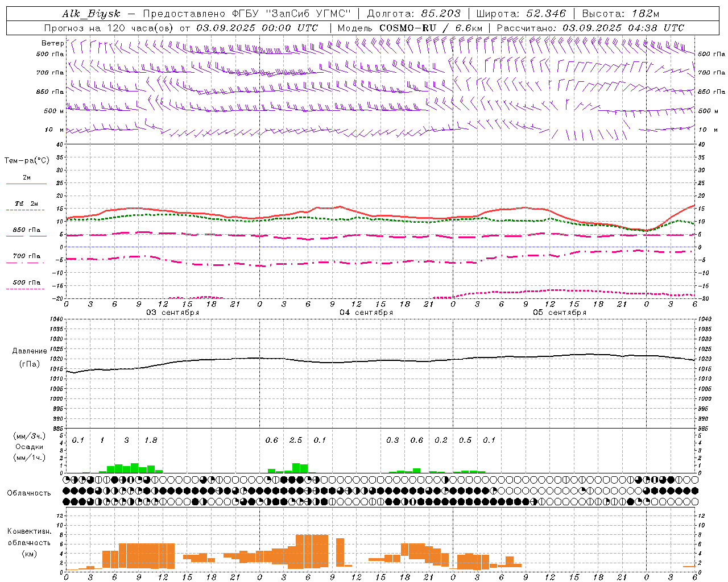Click the Облачность row label
The height and width of the screenshot is (582, 728).
point(29,493)
